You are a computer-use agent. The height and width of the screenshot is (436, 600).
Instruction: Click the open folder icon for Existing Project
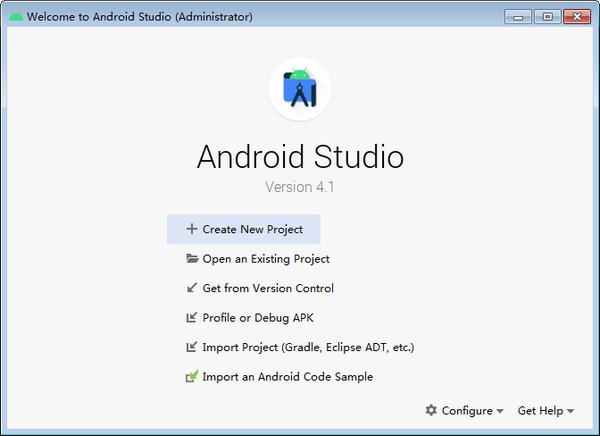tap(192, 258)
